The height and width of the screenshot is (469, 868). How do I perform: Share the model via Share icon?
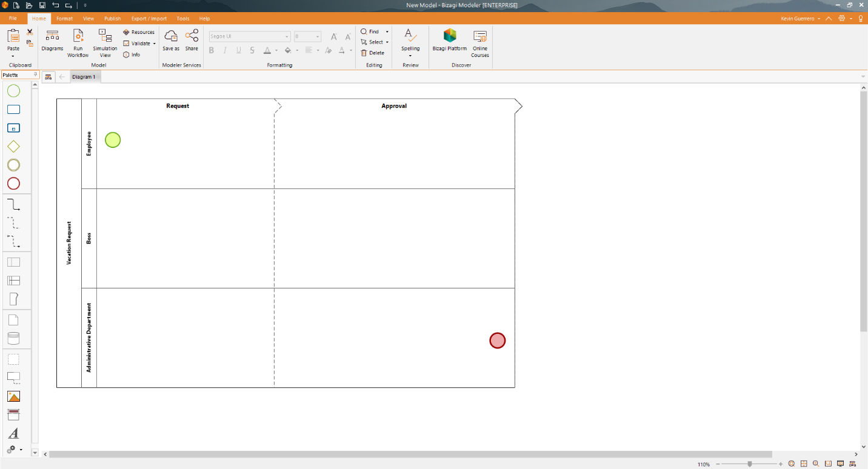point(192,41)
